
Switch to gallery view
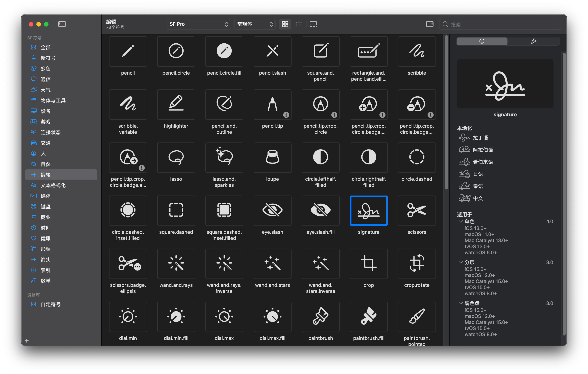[x=313, y=24]
